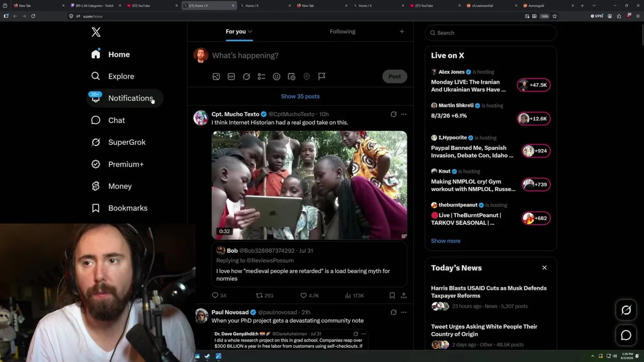The width and height of the screenshot is (644, 362).
Task: Ask Grok about Cpt. Mucho Texto's post
Action: [x=393, y=114]
